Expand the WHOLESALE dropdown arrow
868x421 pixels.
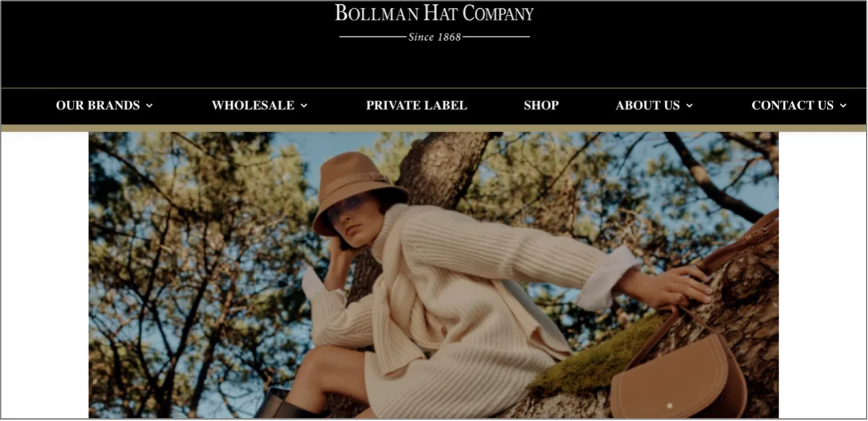click(x=304, y=106)
